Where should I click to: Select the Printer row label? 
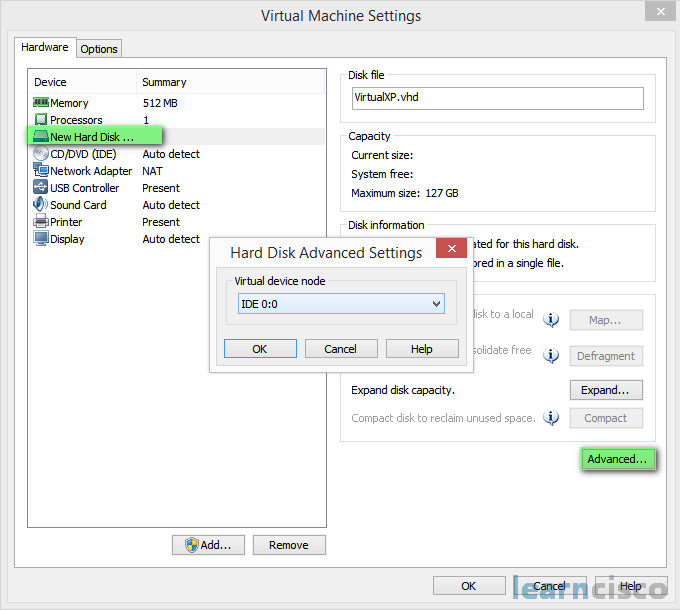66,222
